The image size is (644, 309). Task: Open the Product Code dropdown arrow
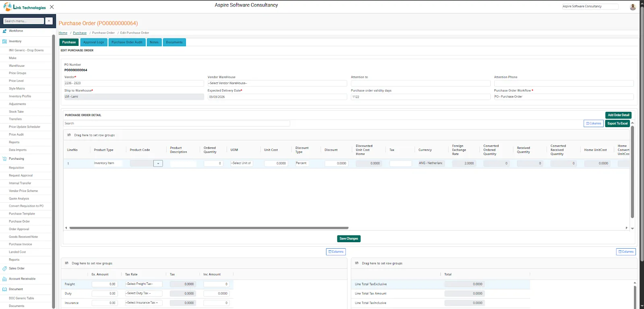(x=158, y=163)
